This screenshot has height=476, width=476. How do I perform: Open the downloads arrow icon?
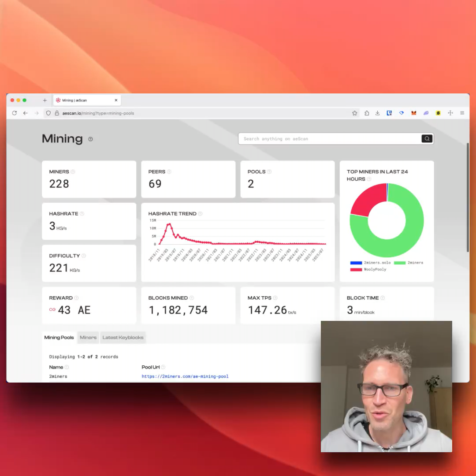click(377, 113)
